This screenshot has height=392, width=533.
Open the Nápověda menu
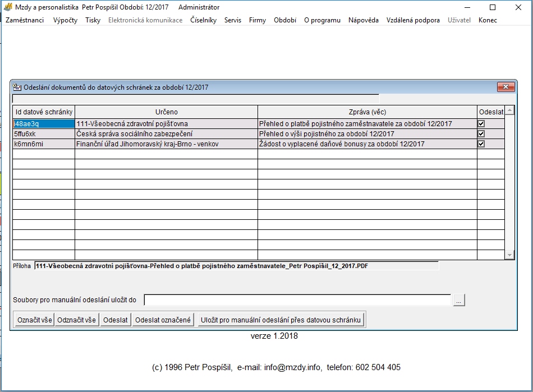pyautogui.click(x=364, y=20)
